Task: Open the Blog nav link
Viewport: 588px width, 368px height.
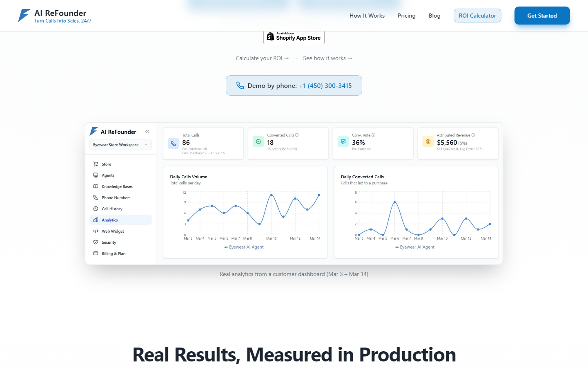Action: 434,16
